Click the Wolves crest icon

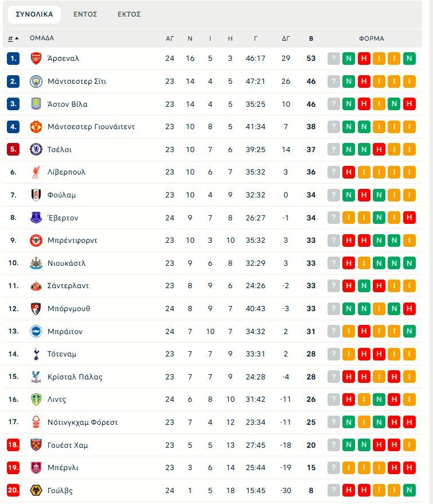tap(36, 490)
